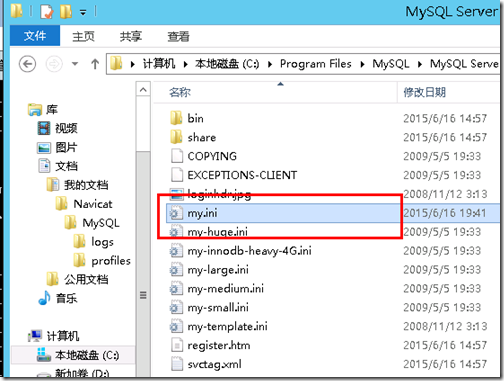
Task: Select Navicat folder in navigation pane
Action: pos(93,204)
